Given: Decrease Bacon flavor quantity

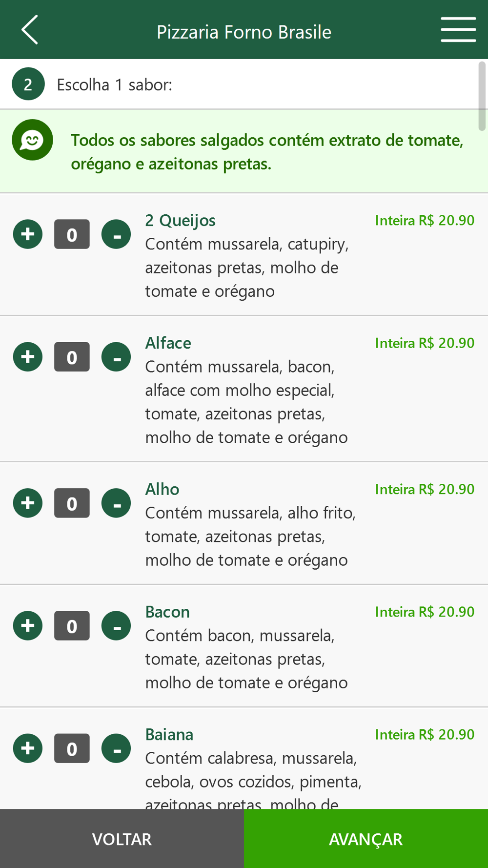Looking at the screenshot, I should click(116, 626).
